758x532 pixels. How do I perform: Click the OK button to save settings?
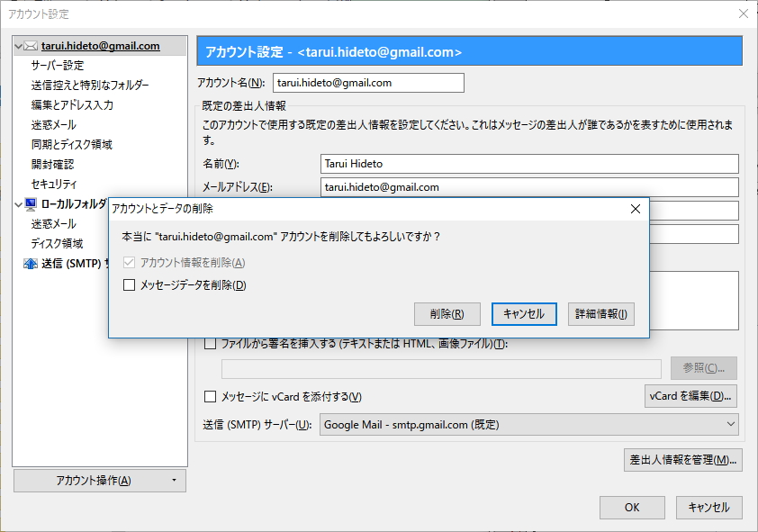[632, 507]
